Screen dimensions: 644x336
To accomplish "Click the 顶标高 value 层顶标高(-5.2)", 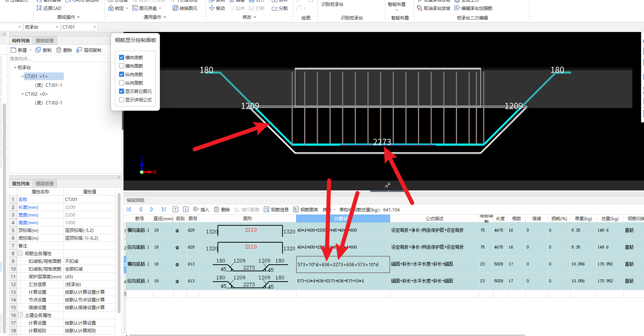I will point(90,230).
